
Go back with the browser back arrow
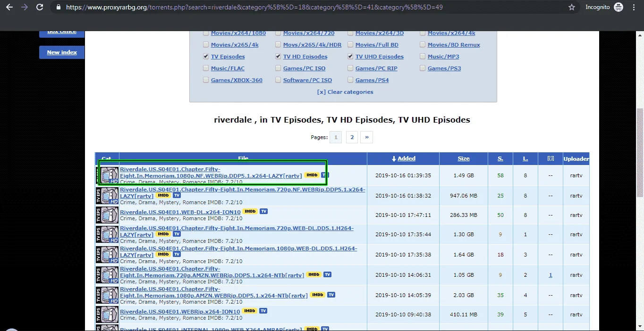[9, 7]
